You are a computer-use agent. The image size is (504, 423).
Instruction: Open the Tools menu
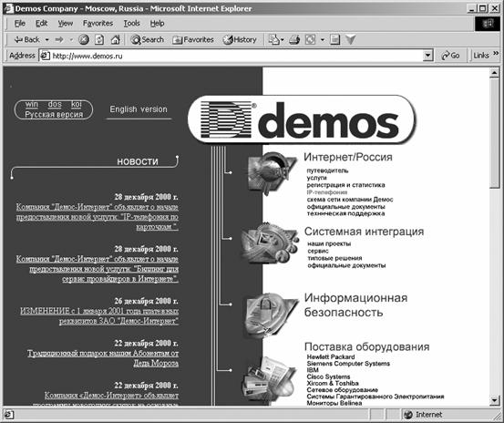pos(132,24)
